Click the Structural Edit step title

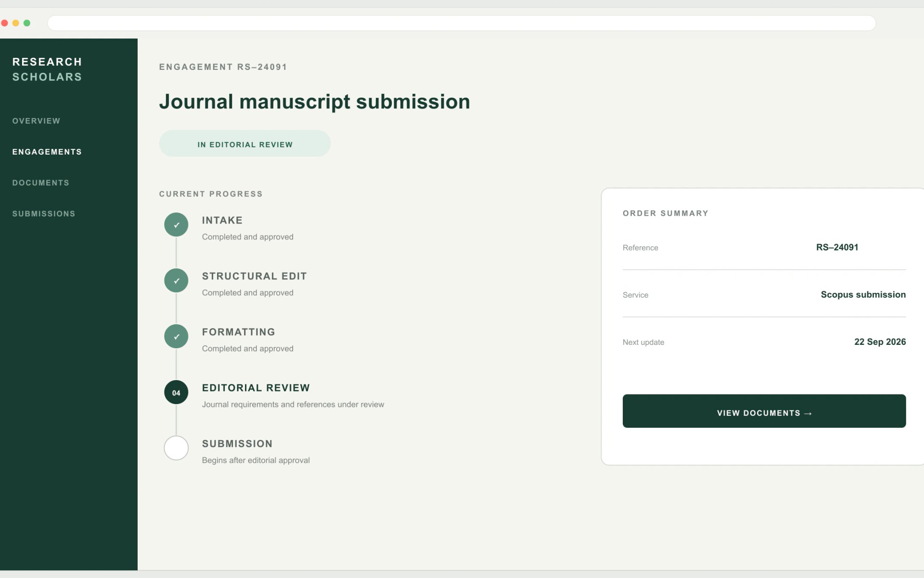(255, 276)
